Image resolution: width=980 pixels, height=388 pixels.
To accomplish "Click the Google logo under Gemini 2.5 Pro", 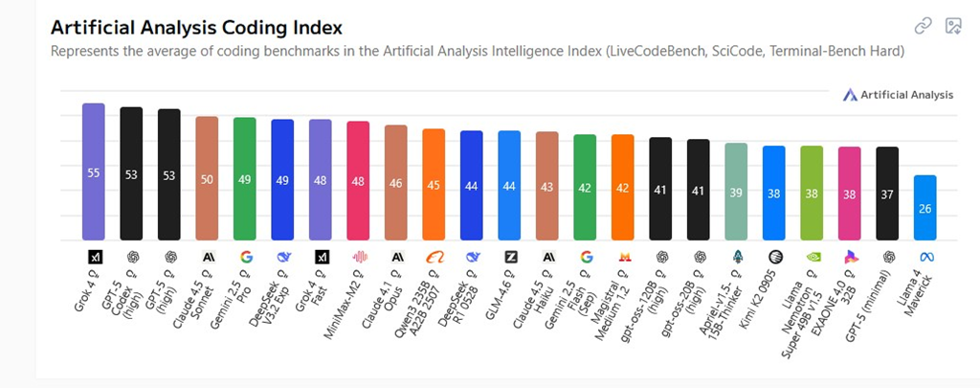I will coord(245,257).
